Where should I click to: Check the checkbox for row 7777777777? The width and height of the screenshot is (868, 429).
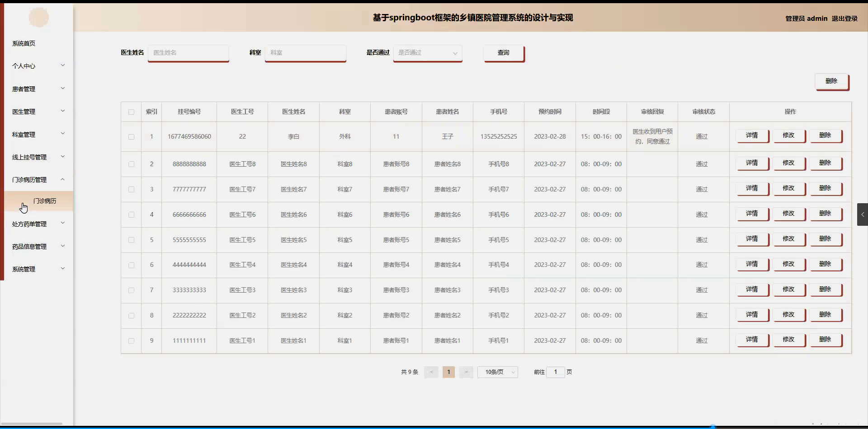click(x=131, y=190)
